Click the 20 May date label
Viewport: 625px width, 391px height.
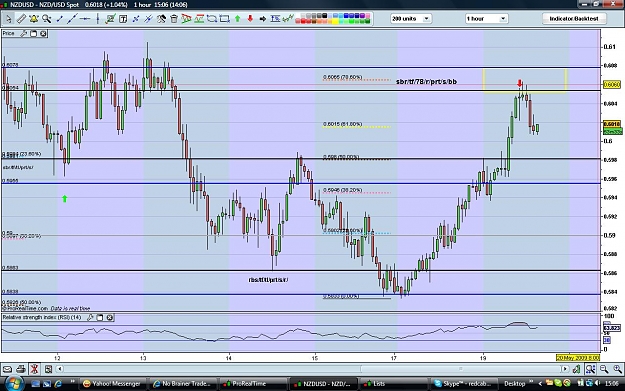pyautogui.click(x=578, y=358)
